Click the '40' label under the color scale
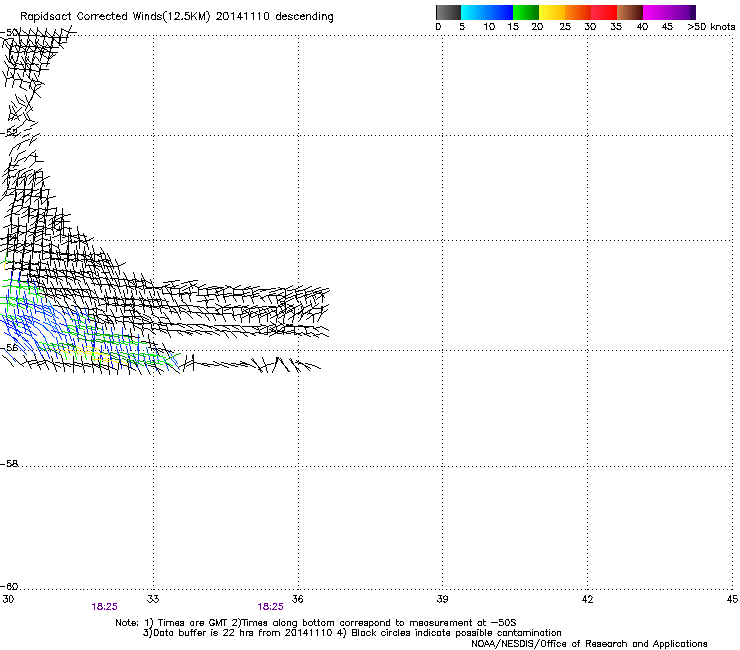 (x=642, y=27)
